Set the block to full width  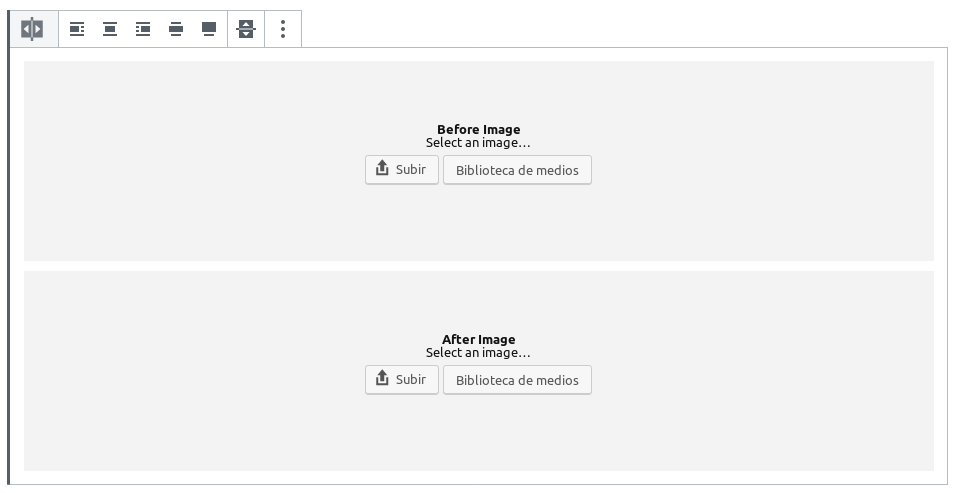coord(209,29)
